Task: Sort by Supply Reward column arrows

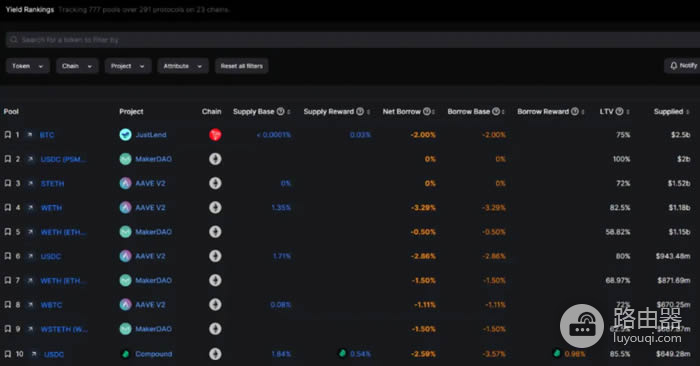Action: [368, 112]
